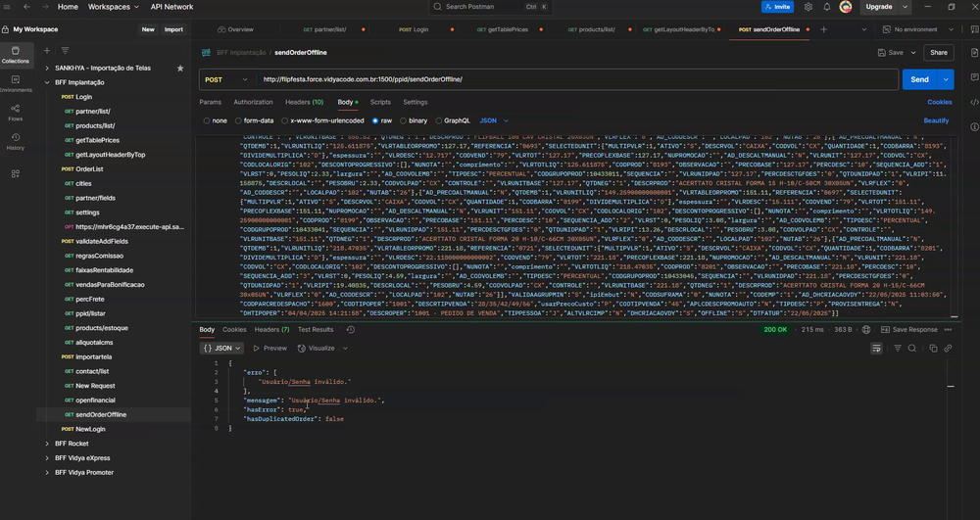Select the form-data body type radio
The height and width of the screenshot is (520, 980).
pos(238,120)
